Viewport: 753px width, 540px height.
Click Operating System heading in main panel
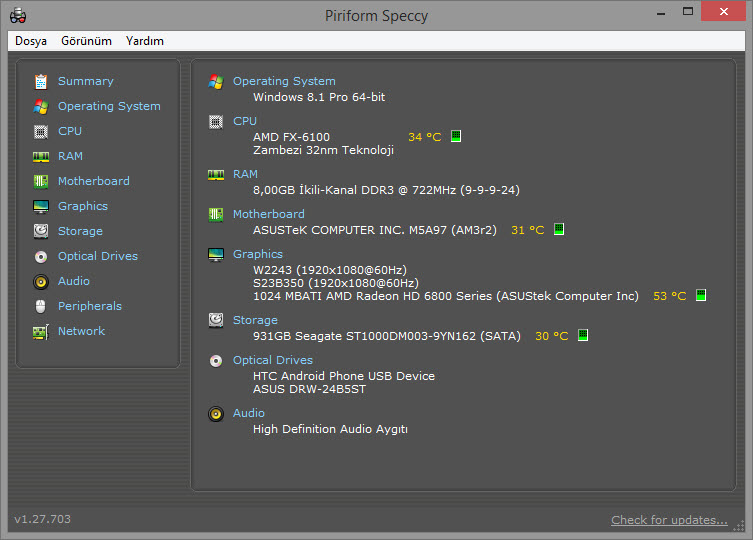click(284, 81)
